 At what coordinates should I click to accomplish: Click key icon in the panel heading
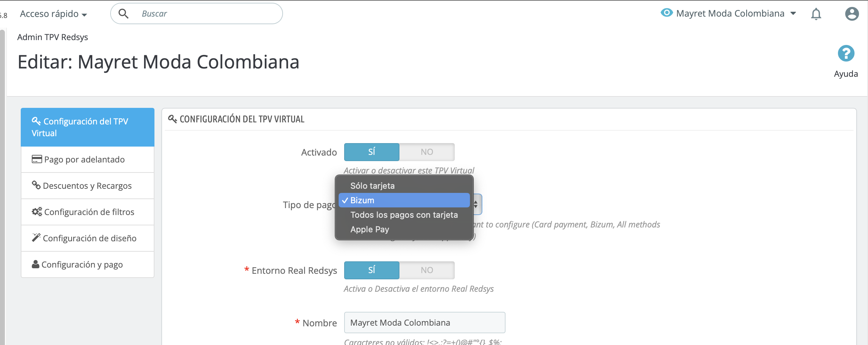coord(172,119)
